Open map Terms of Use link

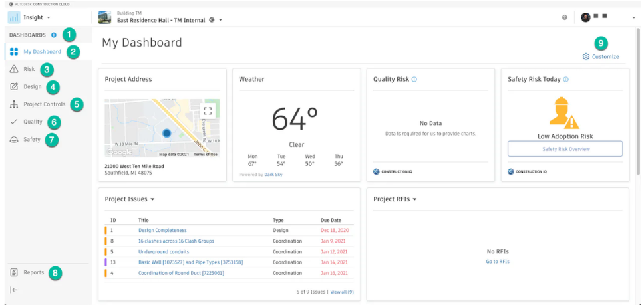pos(206,155)
